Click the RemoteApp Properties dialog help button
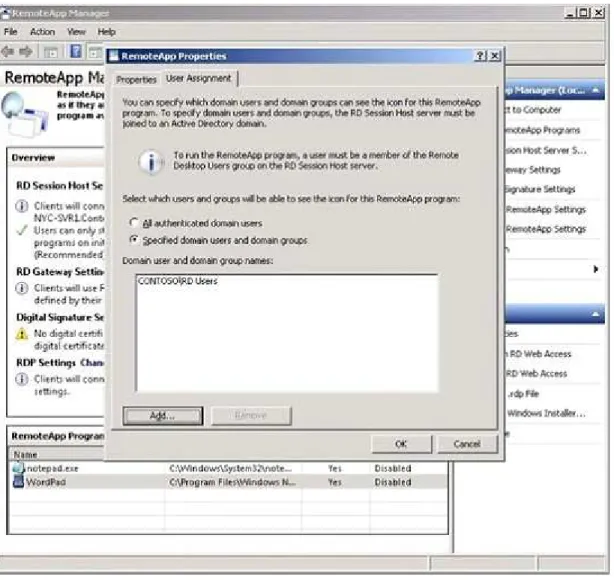Screen dimensions: 614x580 click(x=480, y=56)
